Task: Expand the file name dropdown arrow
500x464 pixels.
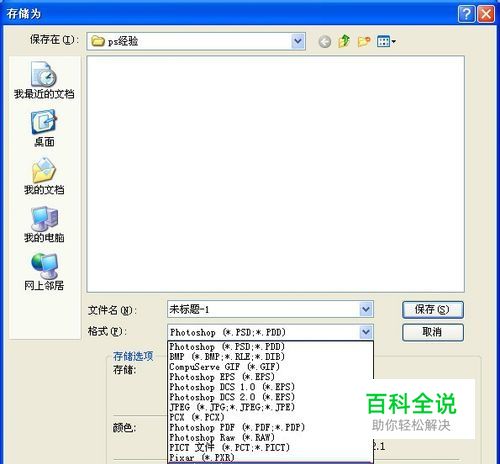Action: 366,309
